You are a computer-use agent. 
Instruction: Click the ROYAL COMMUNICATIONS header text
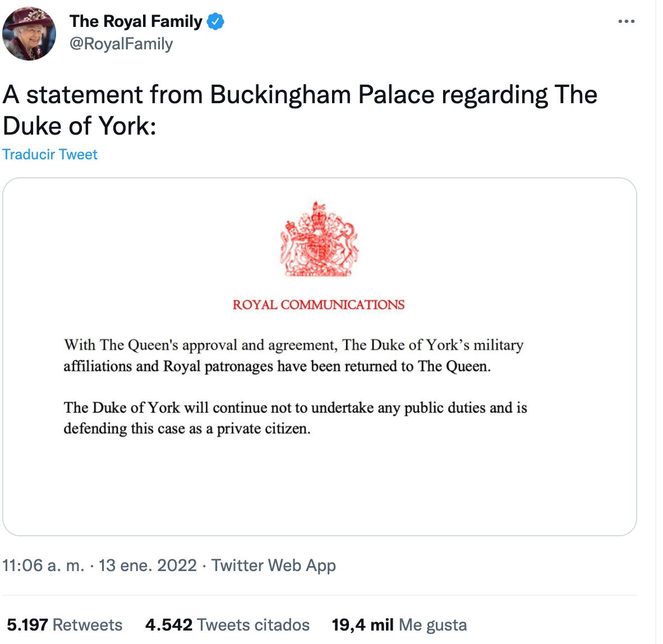pos(319,305)
